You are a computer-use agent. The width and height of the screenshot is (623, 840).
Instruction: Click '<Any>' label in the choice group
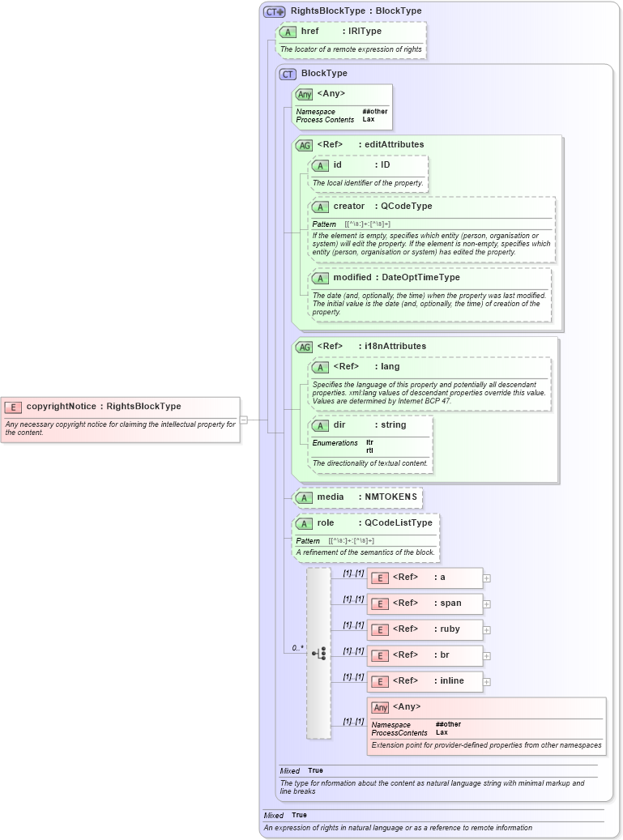(407, 706)
